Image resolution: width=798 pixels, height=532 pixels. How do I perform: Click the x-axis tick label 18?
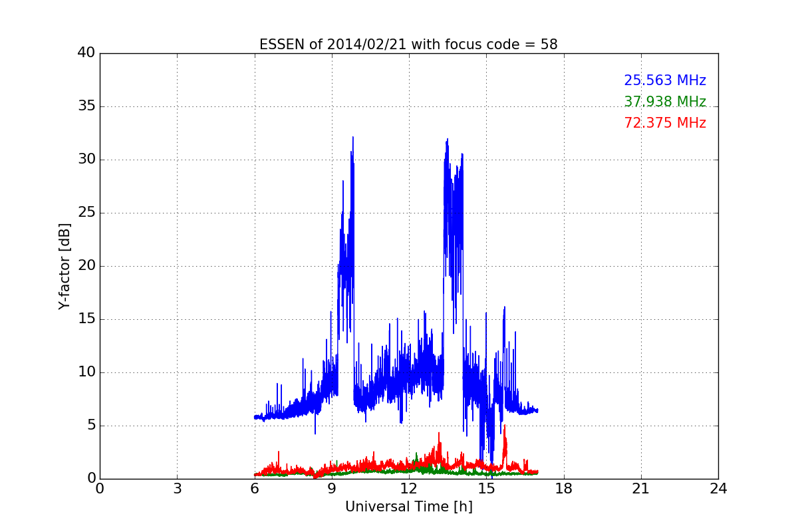564,489
